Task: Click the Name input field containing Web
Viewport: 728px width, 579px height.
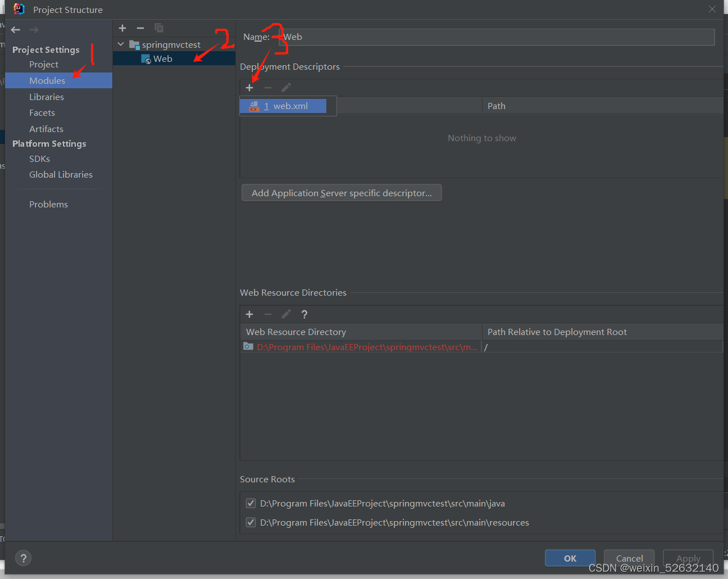Action: 497,37
